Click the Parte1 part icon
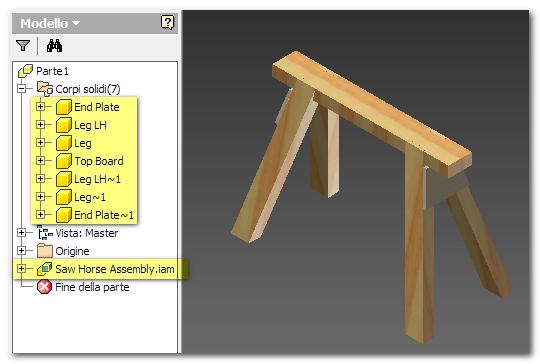Screen dimensions: 540x364 coord(25,71)
